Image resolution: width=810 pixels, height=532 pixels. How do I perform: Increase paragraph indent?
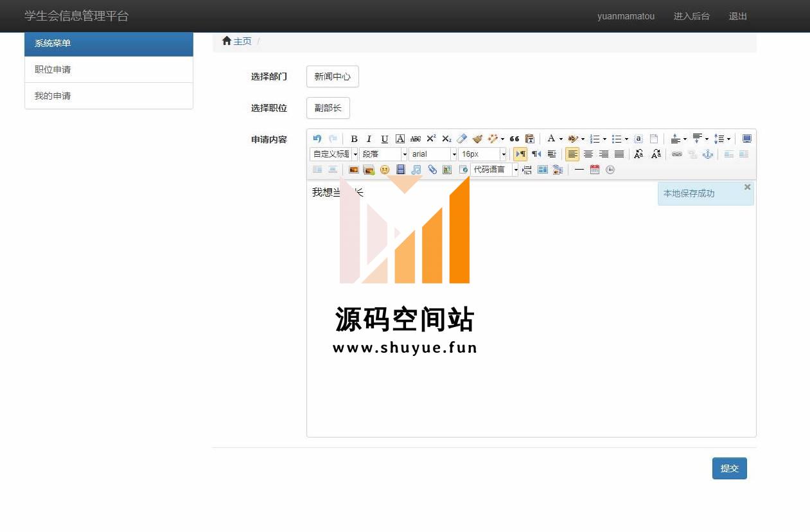[552, 154]
